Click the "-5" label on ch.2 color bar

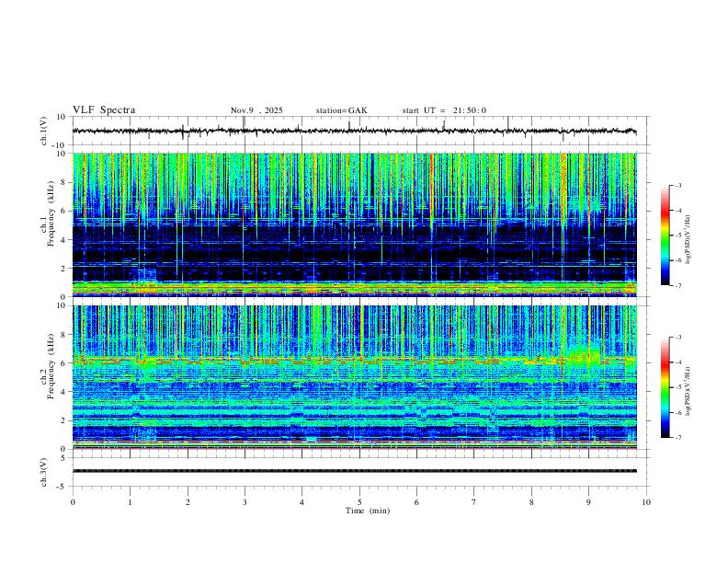[677, 387]
